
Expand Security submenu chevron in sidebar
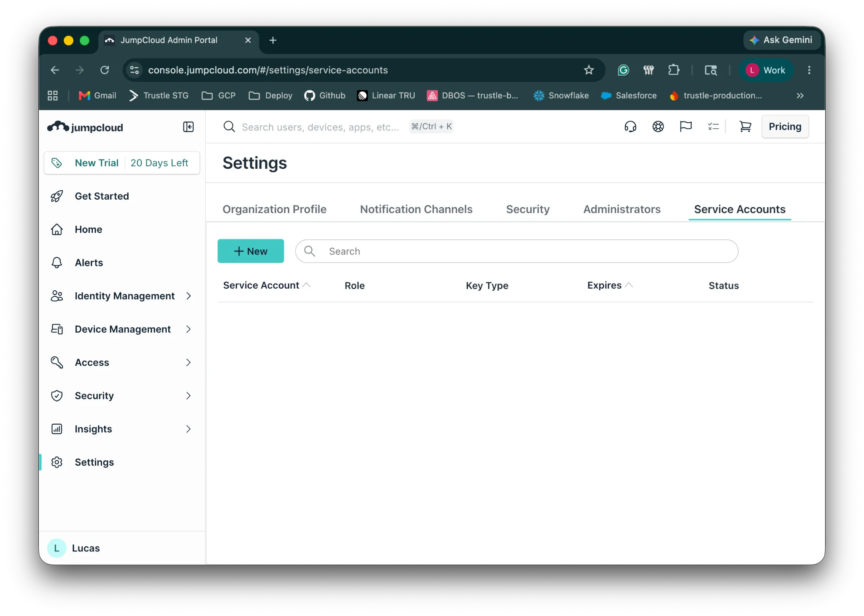click(x=189, y=396)
